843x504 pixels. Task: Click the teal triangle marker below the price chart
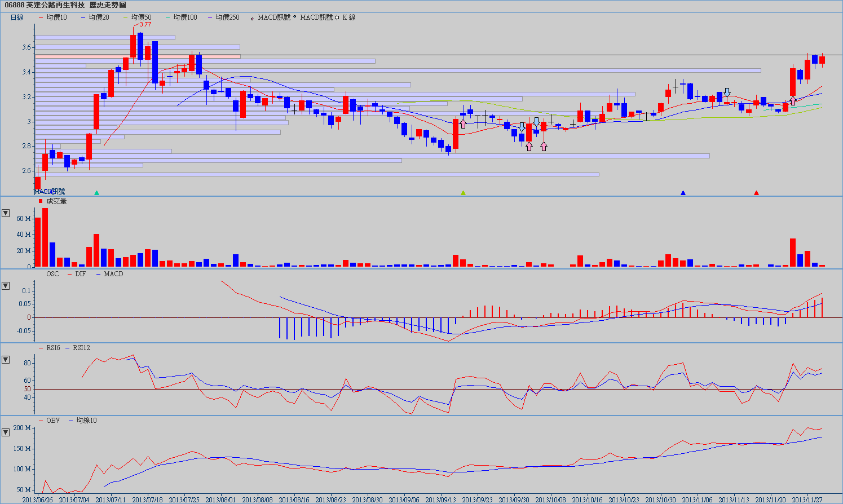[x=96, y=193]
